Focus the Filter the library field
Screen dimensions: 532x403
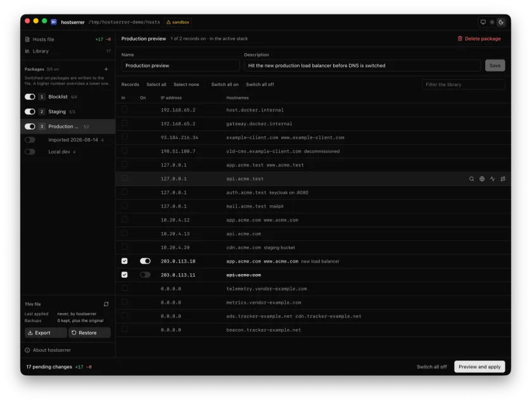coord(463,84)
